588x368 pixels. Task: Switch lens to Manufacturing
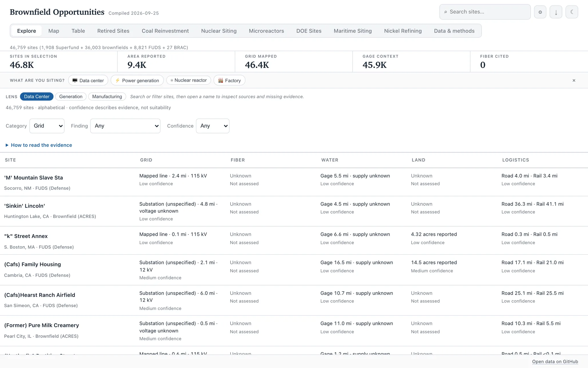107,97
